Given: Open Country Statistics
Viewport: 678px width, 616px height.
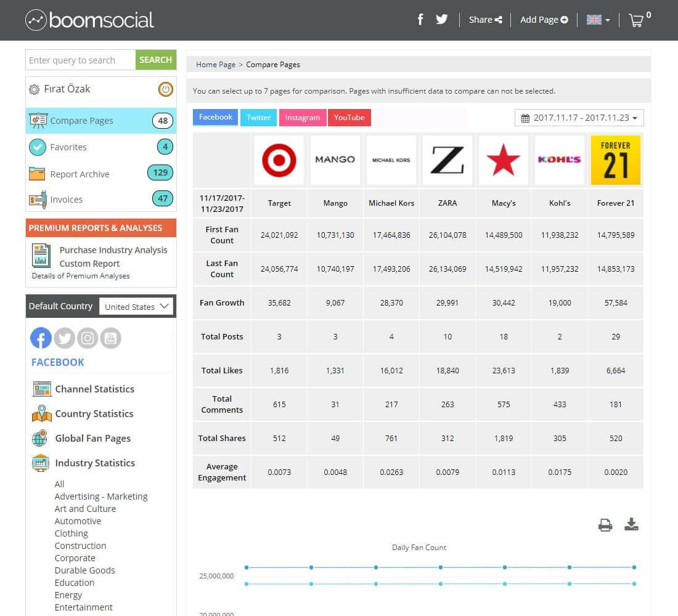Looking at the screenshot, I should pos(94,414).
